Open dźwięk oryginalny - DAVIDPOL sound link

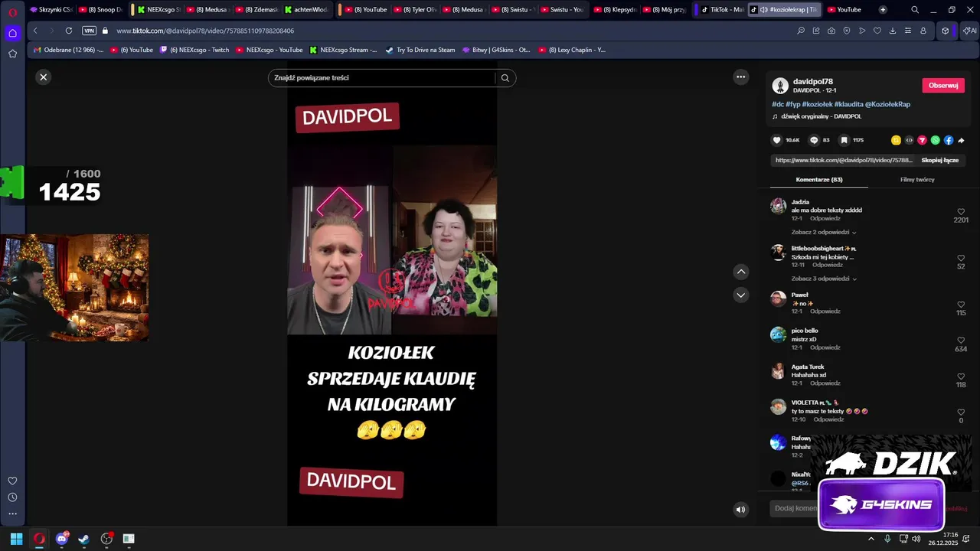coord(821,116)
